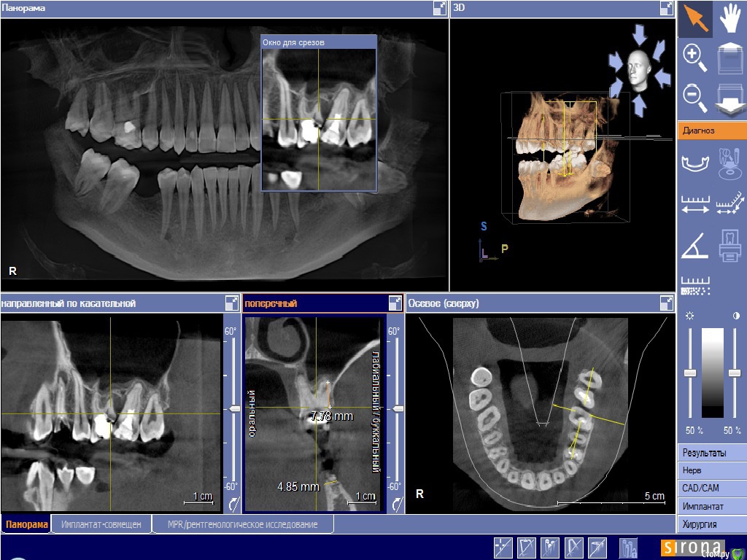This screenshot has height=560, width=747.
Task: Expand the Результаты panel section
Action: [712, 453]
